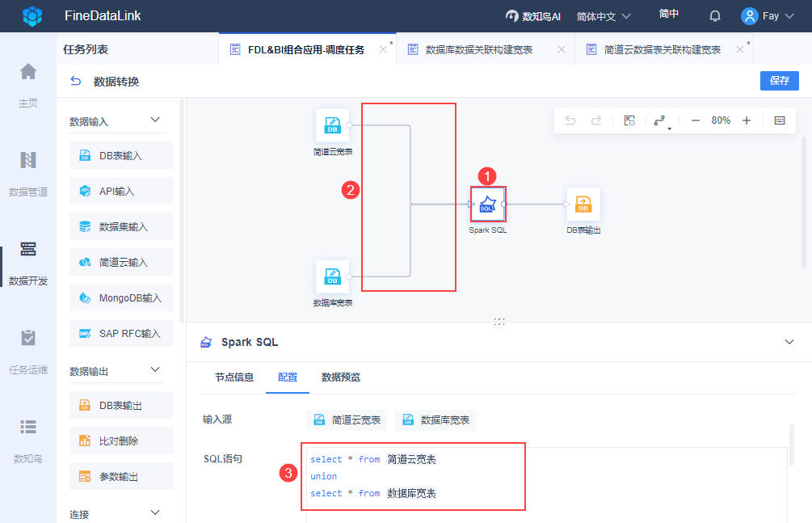Image resolution: width=812 pixels, height=523 pixels.
Task: Pick the DB表输入 operator
Action: (x=121, y=155)
